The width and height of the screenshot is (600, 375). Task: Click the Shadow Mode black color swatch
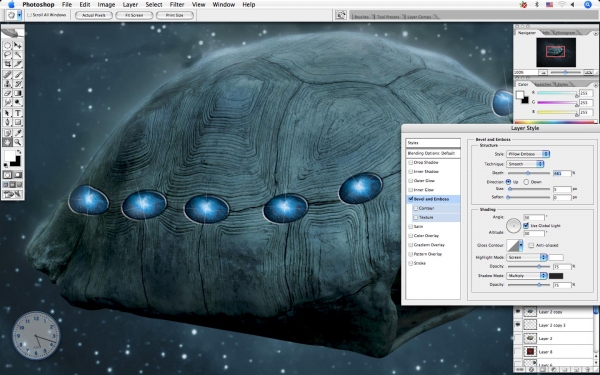pyautogui.click(x=556, y=276)
